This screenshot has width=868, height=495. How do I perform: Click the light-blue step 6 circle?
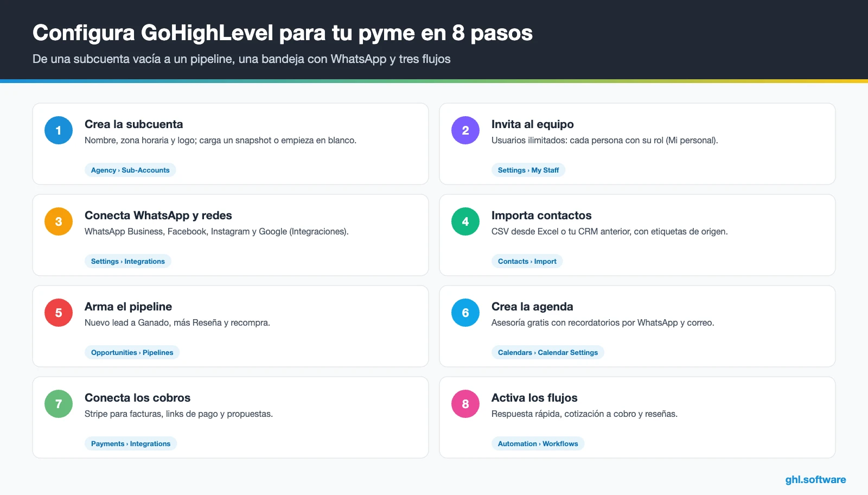(465, 313)
